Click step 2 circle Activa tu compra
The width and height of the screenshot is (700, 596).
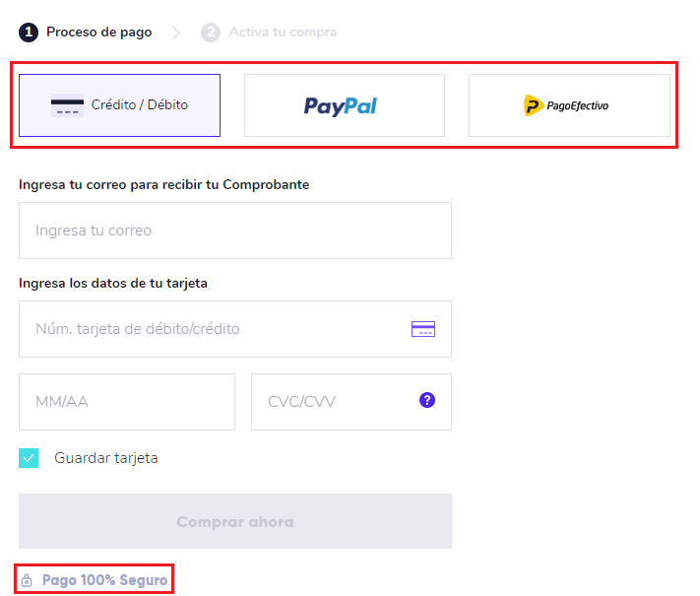[x=211, y=33]
